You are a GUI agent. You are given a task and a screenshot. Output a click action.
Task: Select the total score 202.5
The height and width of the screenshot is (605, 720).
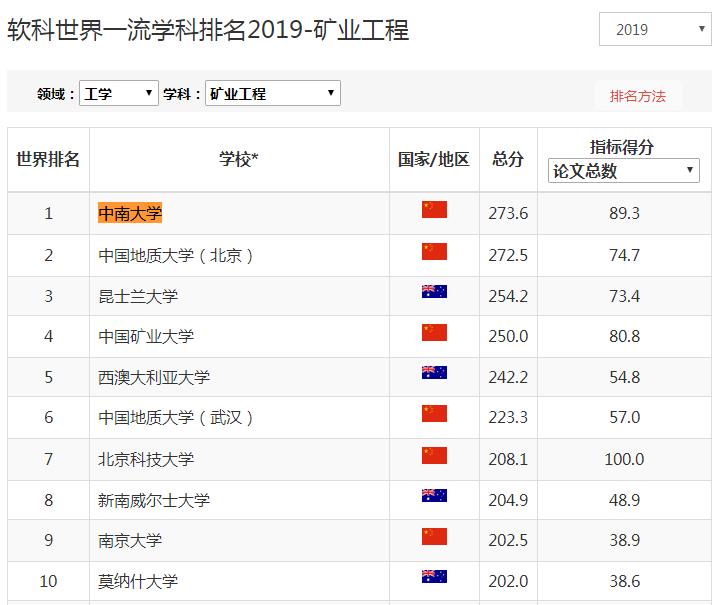(x=508, y=540)
